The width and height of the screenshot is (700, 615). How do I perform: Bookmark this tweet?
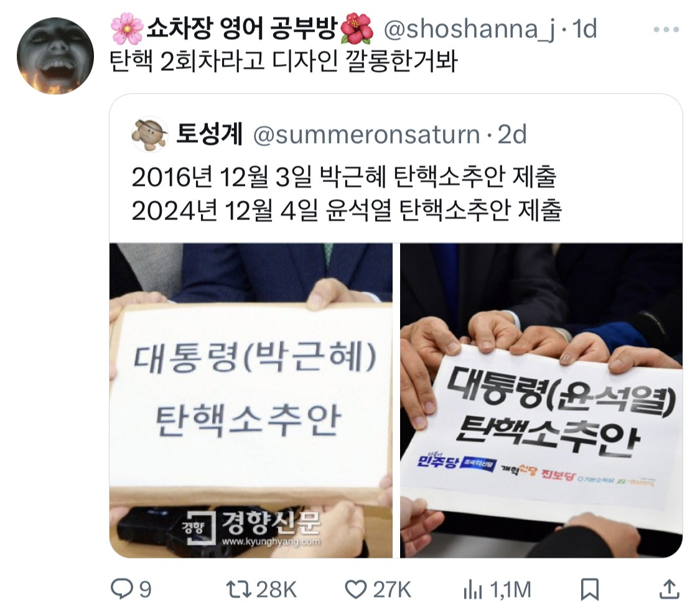589,590
